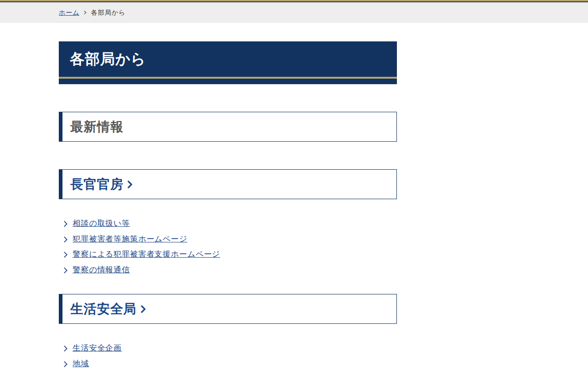Click the arrow bullet before 生活安全企画
The height and width of the screenshot is (368, 588).
point(66,349)
